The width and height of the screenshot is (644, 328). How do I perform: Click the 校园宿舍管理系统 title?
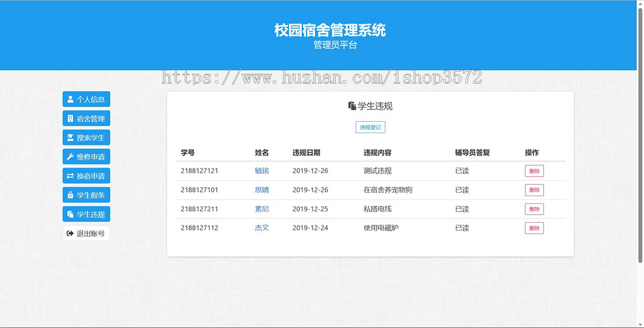coord(330,30)
